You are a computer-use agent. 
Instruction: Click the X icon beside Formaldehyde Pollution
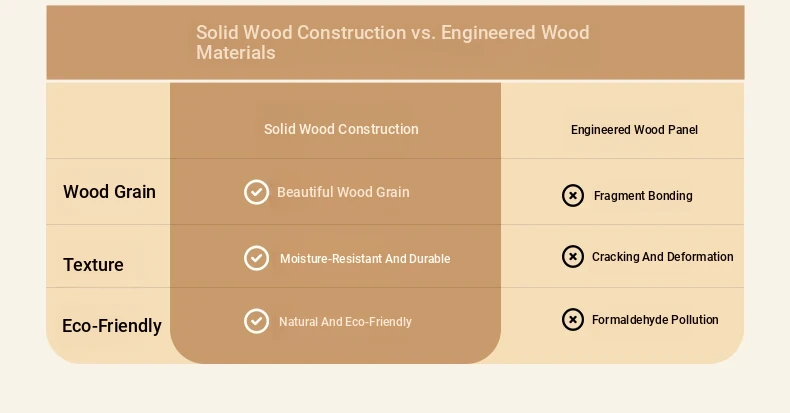click(x=573, y=319)
